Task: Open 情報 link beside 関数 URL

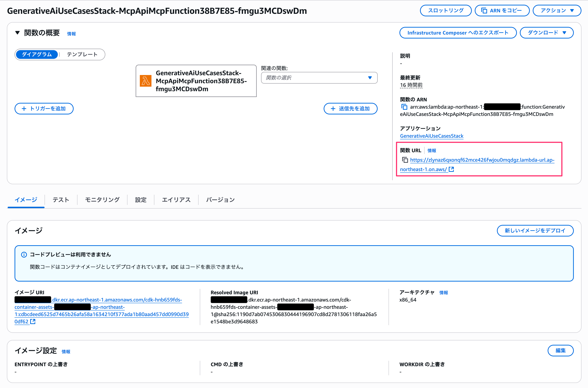Action: click(432, 150)
